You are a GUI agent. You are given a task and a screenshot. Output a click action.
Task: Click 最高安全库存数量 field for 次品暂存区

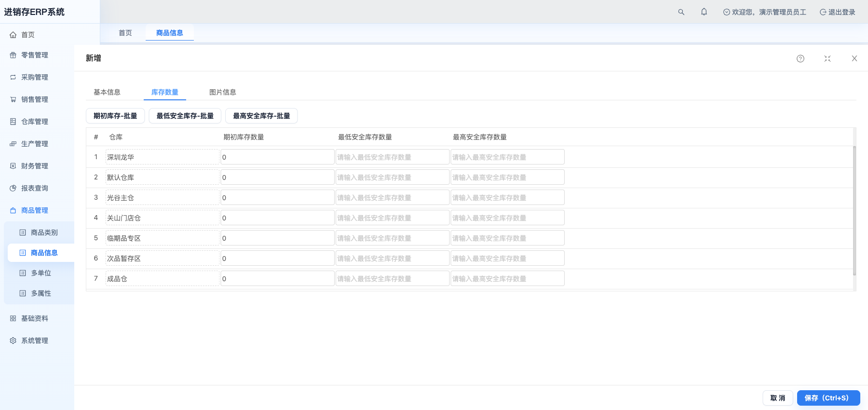[x=507, y=259]
